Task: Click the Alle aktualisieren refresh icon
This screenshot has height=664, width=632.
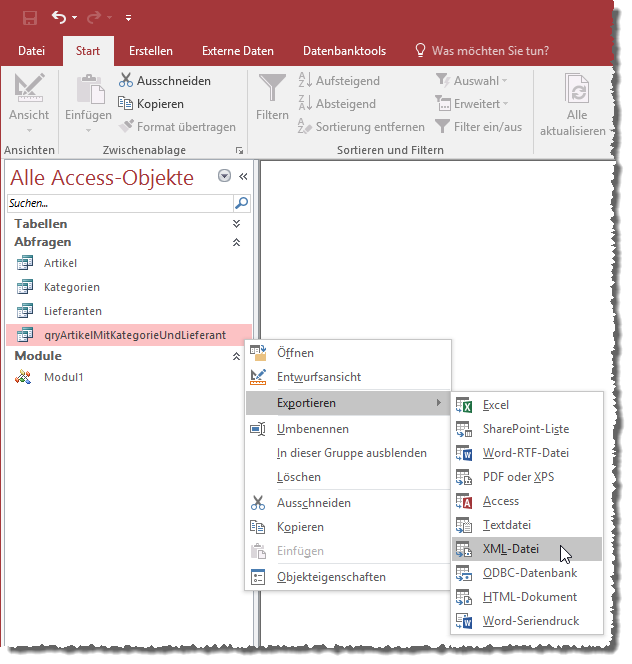Action: pyautogui.click(x=577, y=88)
